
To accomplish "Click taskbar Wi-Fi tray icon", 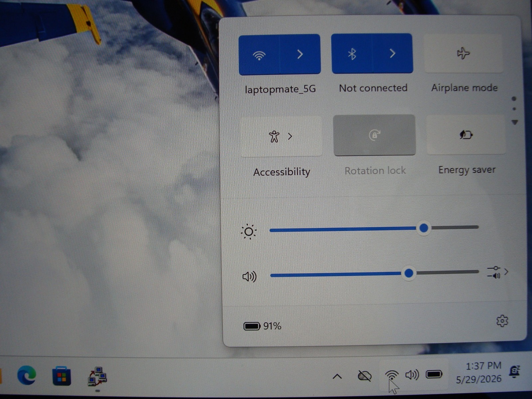I will click(x=392, y=375).
